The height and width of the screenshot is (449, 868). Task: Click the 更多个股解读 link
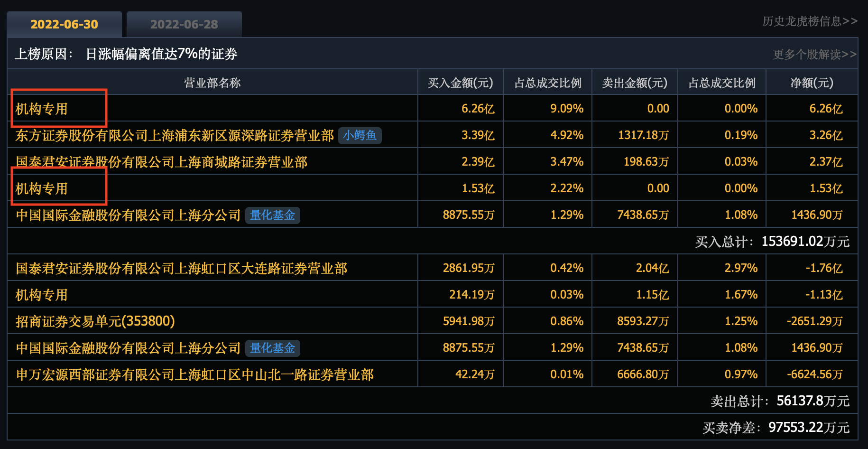[x=814, y=55]
